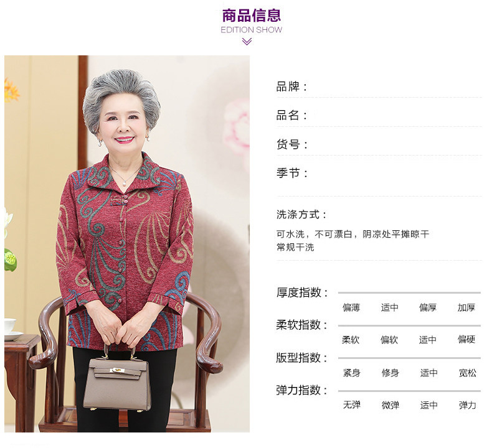Image resolution: width=492 pixels, height=448 pixels.
Task: Click the EDITION SHOW subtitle text
Action: pos(252,30)
